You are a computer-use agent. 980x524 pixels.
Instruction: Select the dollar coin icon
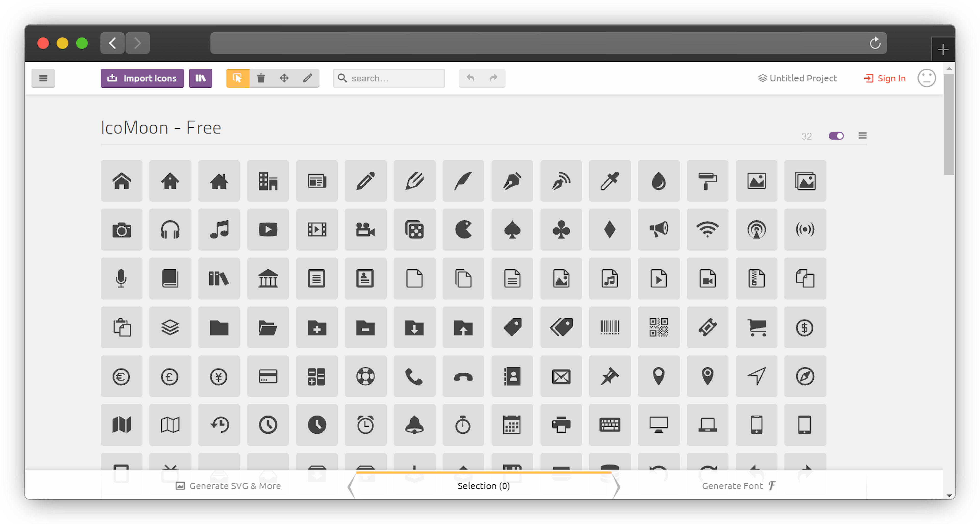pyautogui.click(x=805, y=327)
